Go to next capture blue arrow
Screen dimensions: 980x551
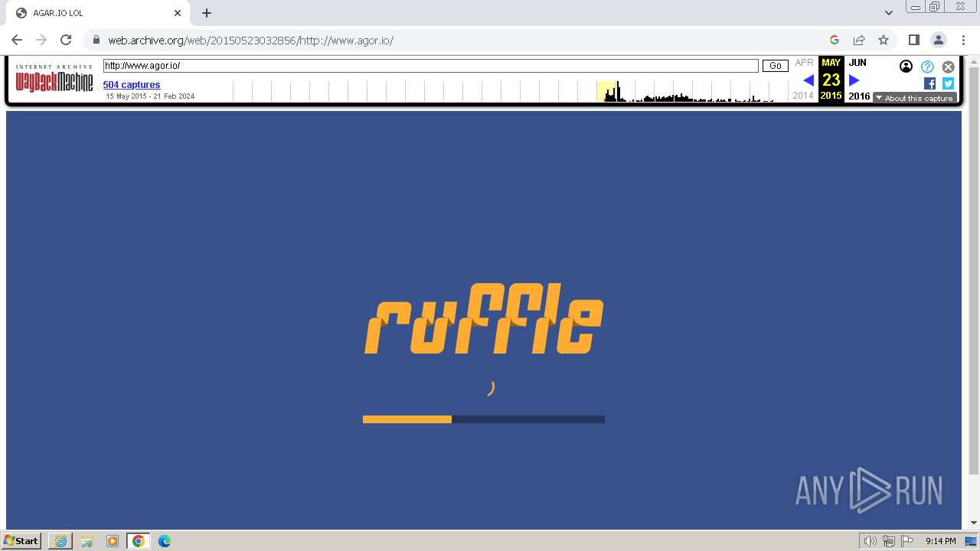pos(854,80)
